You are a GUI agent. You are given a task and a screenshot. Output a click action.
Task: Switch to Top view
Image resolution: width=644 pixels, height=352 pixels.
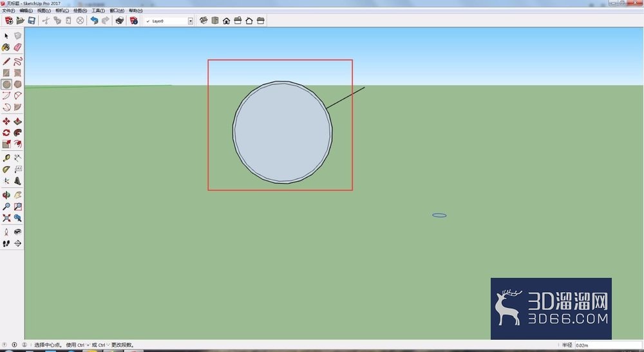click(x=215, y=21)
